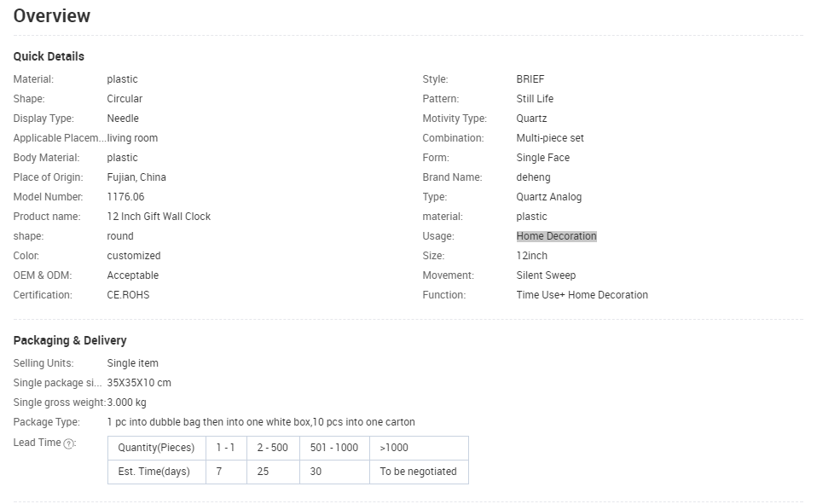The width and height of the screenshot is (817, 504).
Task: Click the Fujian, China origin value
Action: (x=136, y=177)
